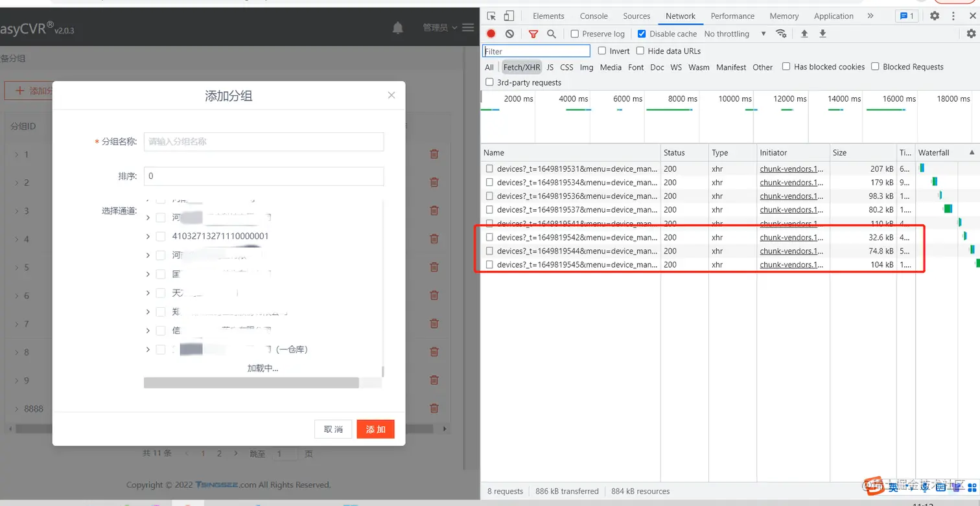Expand group row 6 chevron

(x=16, y=295)
